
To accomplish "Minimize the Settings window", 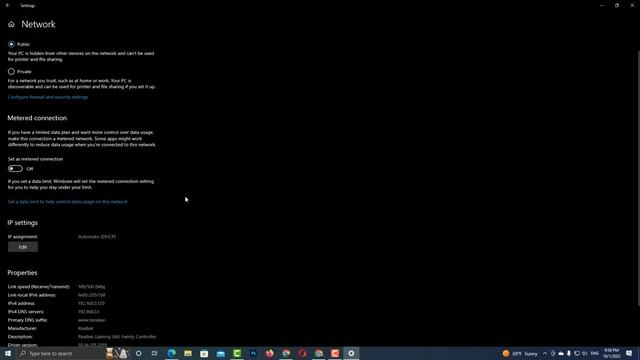I will point(602,5).
